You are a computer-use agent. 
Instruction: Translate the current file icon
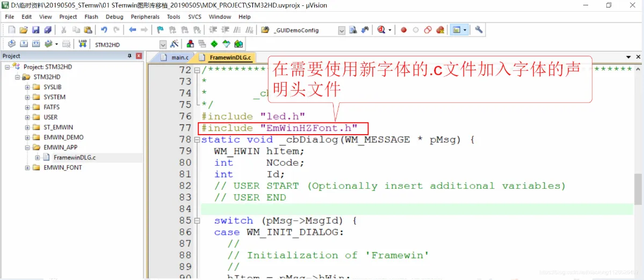tap(12, 44)
